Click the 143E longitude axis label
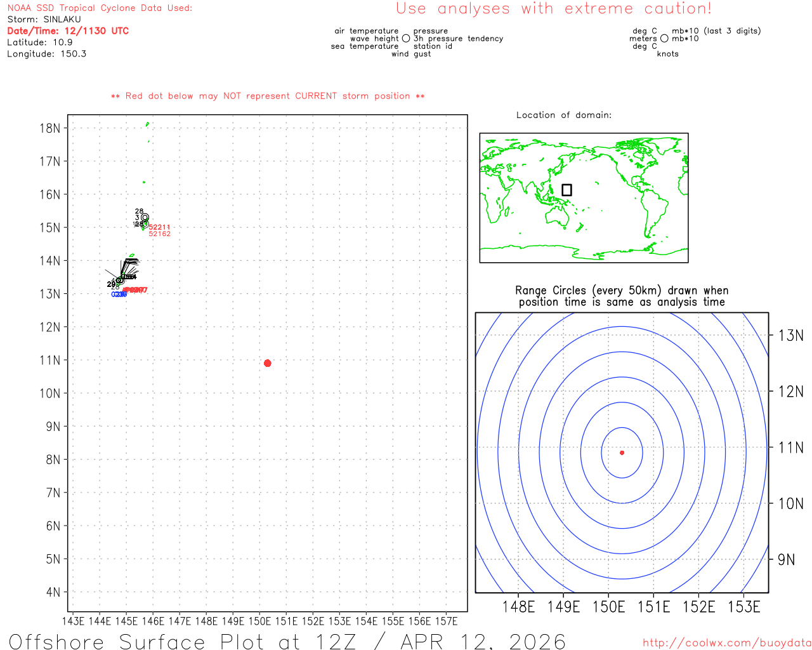 [73, 621]
